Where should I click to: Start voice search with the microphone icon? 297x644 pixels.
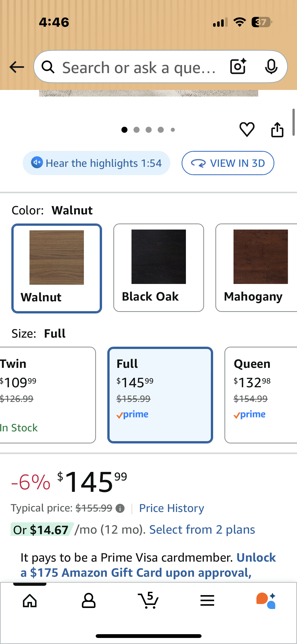click(271, 67)
